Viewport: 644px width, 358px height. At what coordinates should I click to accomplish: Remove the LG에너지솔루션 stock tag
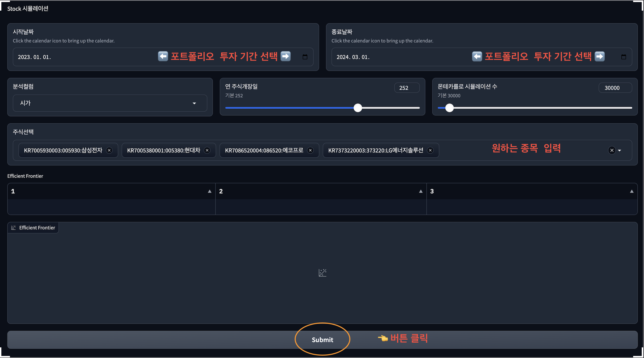coord(430,150)
